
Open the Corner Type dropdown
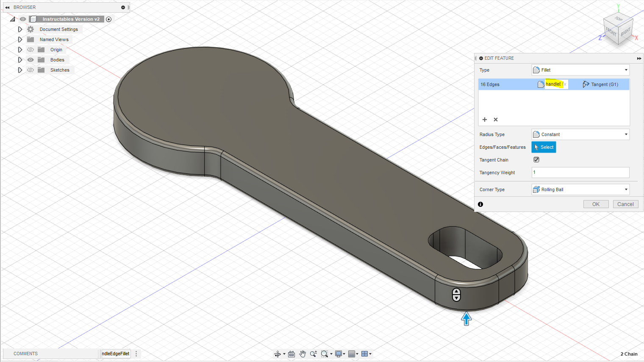pyautogui.click(x=580, y=189)
